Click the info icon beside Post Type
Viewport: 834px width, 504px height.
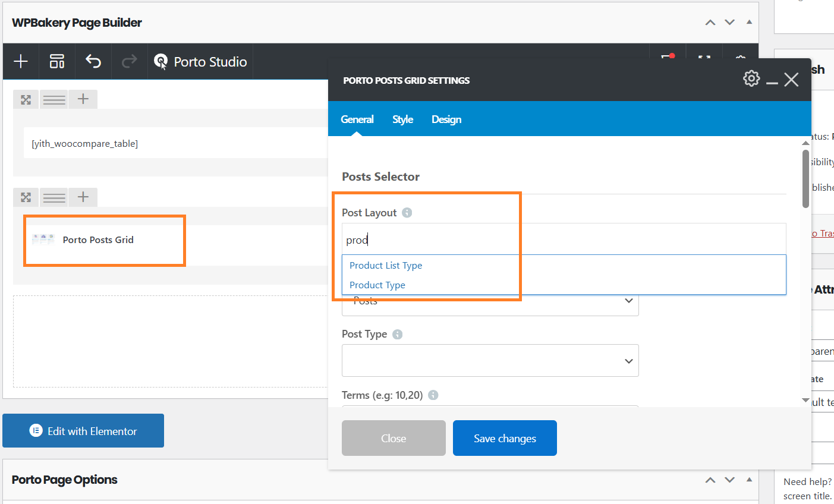[x=398, y=334]
